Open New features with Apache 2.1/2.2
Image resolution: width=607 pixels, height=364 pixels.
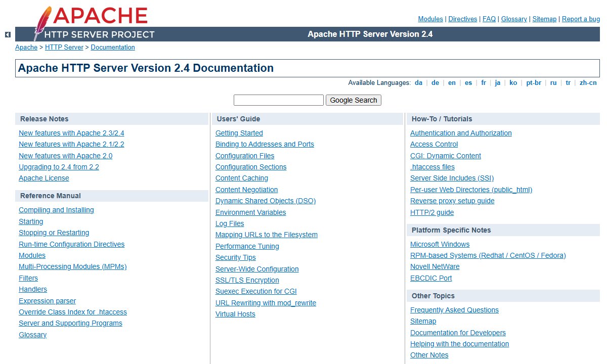click(x=71, y=145)
